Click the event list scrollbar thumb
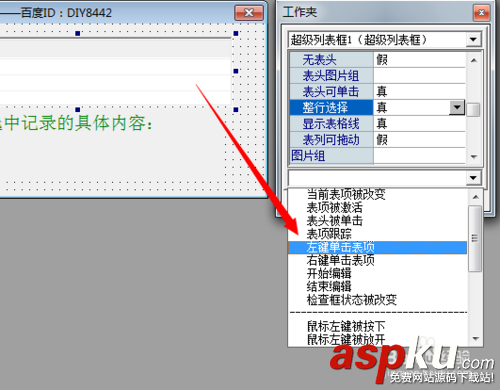The image size is (500, 390). [475, 238]
